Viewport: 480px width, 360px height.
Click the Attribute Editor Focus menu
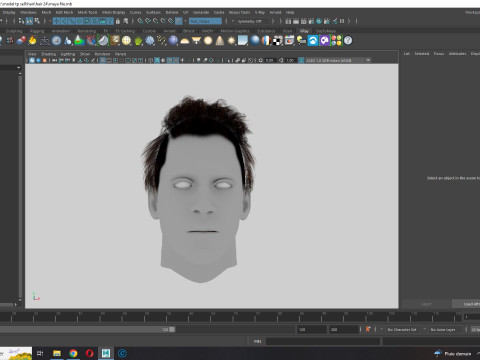tap(439, 54)
